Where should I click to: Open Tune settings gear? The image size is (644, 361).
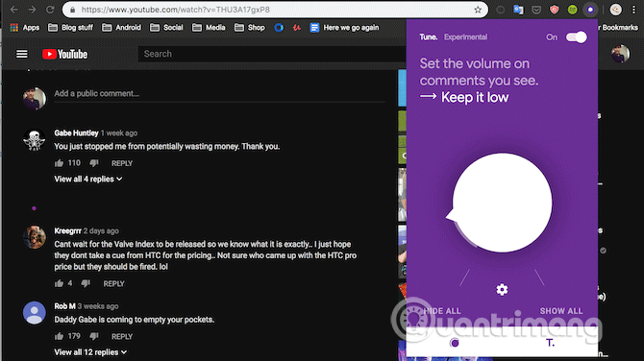pyautogui.click(x=502, y=290)
